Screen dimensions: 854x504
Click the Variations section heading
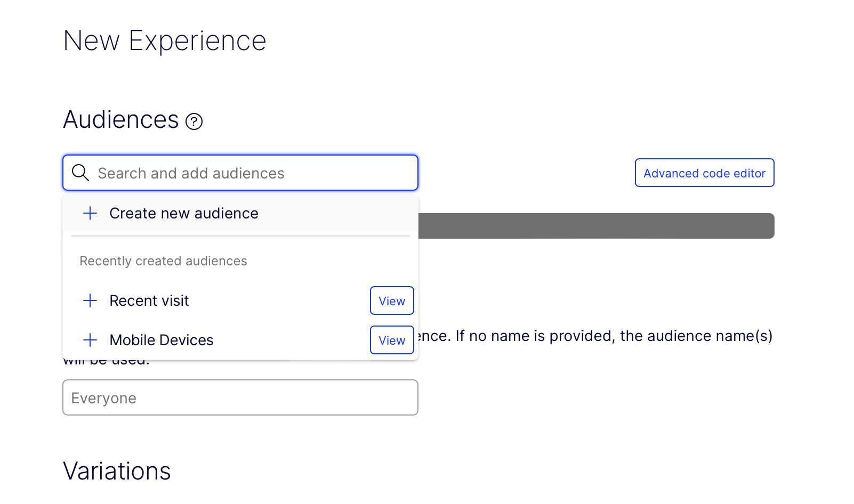(x=117, y=471)
